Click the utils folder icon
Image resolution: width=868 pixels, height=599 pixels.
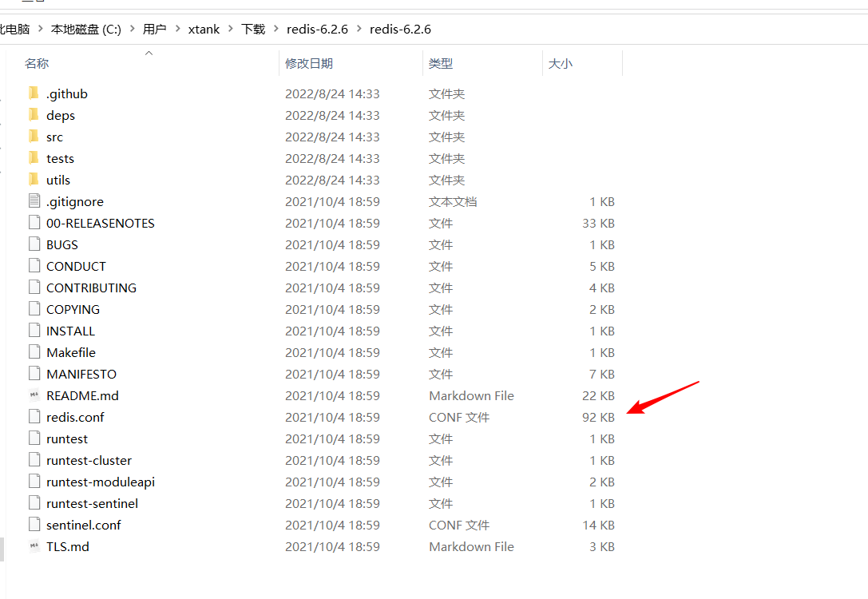33,180
